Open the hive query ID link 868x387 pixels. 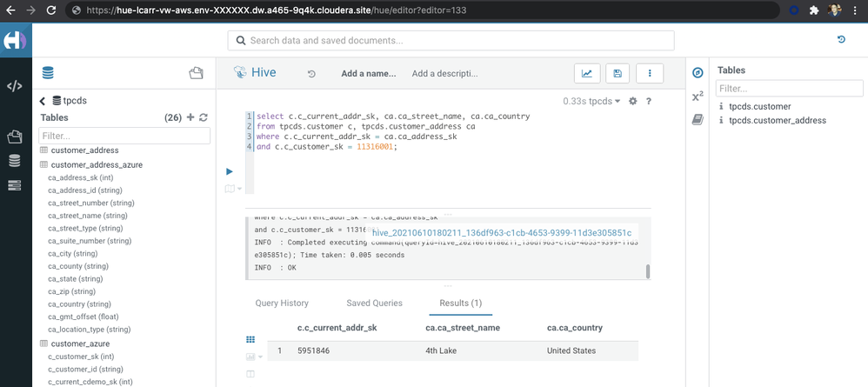pyautogui.click(x=502, y=233)
